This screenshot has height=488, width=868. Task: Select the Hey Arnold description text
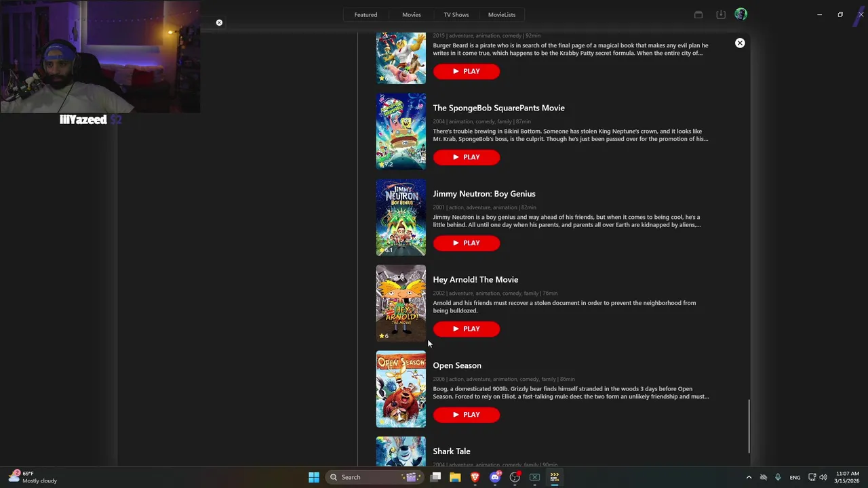pos(564,307)
